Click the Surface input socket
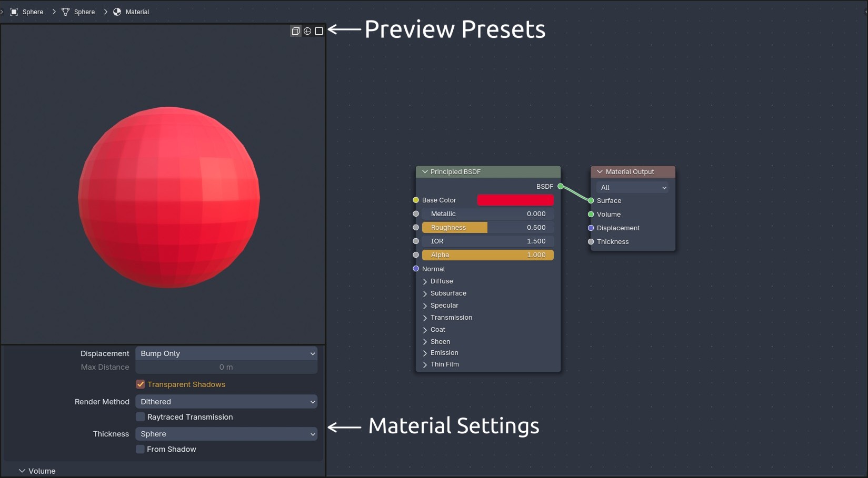 coord(591,200)
